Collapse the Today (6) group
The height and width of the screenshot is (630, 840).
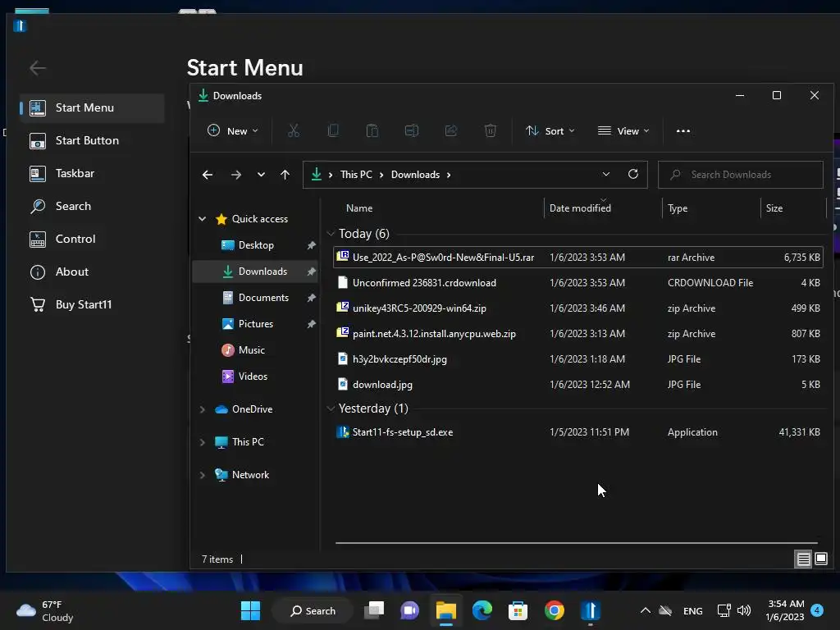click(331, 234)
